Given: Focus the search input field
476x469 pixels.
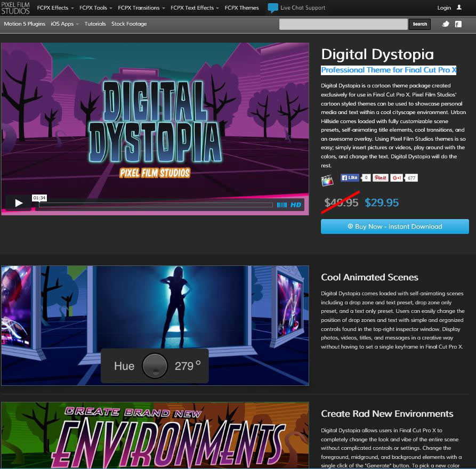Looking at the screenshot, I should pyautogui.click(x=343, y=25).
